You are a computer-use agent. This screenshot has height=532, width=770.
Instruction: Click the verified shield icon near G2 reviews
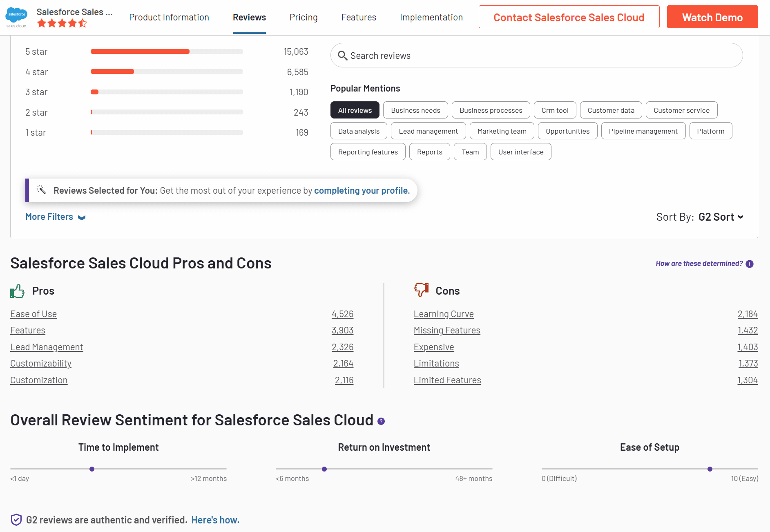[16, 519]
